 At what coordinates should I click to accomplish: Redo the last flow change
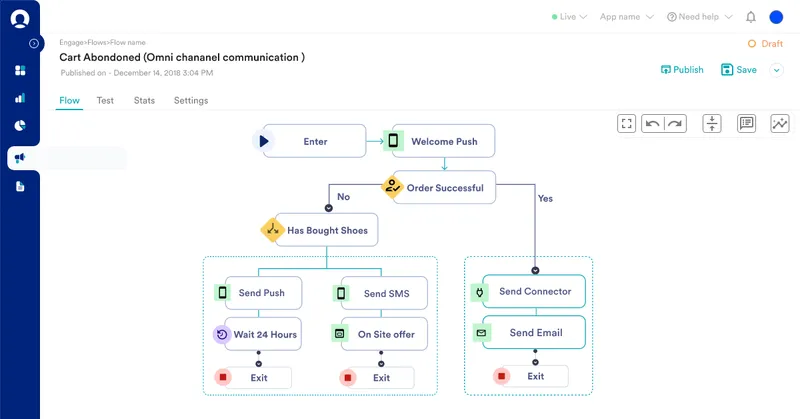[x=676, y=124]
